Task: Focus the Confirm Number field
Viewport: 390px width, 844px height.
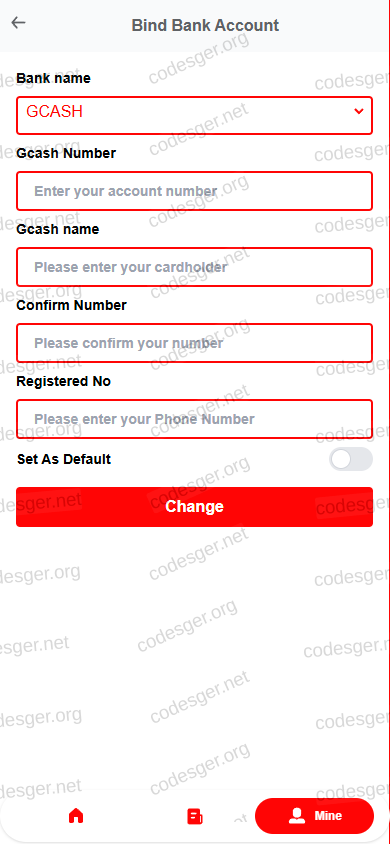Action: click(x=194, y=343)
